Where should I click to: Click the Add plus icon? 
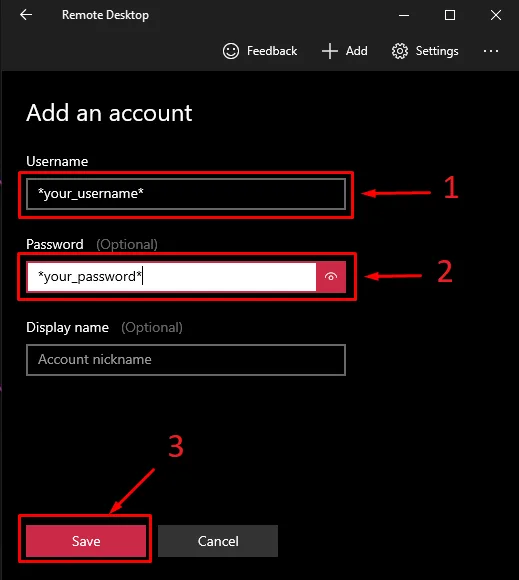330,51
